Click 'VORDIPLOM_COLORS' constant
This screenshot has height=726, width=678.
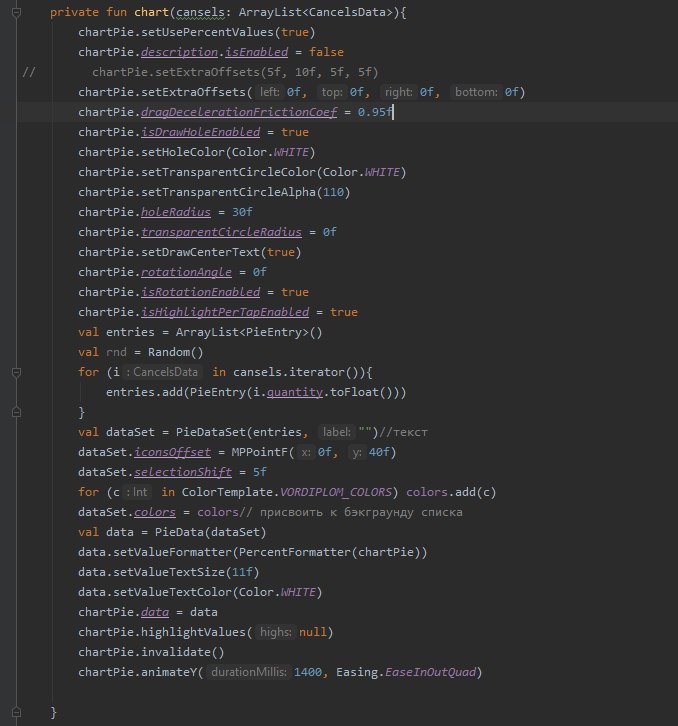coord(336,492)
